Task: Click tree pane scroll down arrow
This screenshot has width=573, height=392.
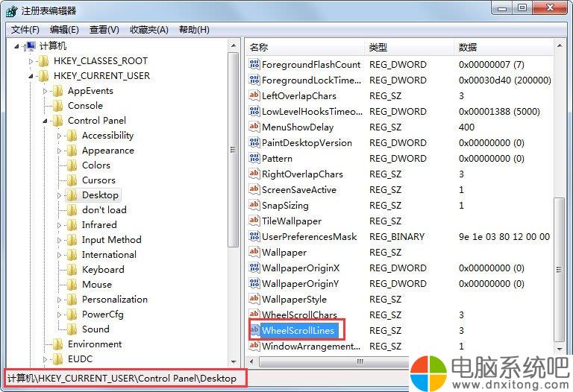Action: pos(234,361)
